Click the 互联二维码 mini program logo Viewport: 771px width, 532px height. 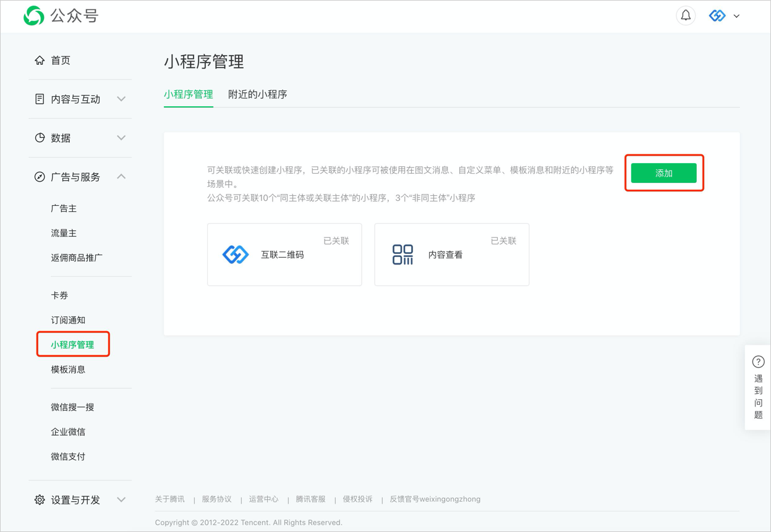pos(236,255)
